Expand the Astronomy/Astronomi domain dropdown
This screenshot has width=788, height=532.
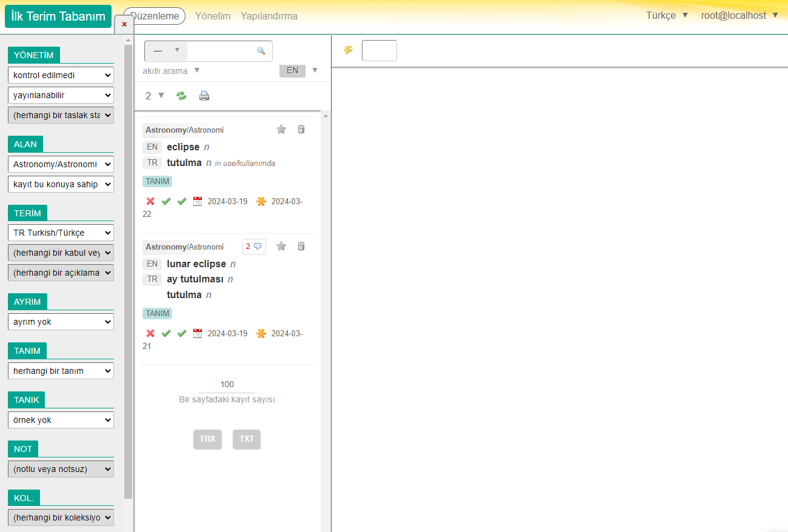point(61,164)
